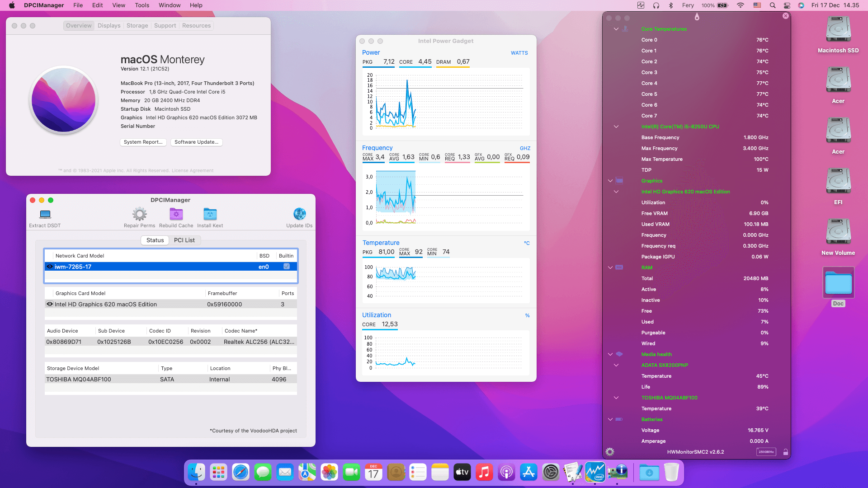This screenshot has width=868, height=488.
Task: Switch to the PCI List tab
Action: tap(184, 240)
